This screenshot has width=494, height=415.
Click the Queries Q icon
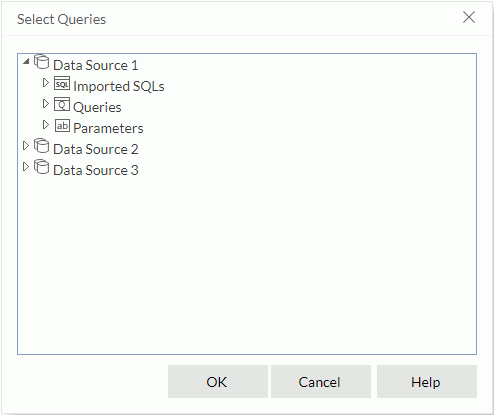tap(62, 104)
